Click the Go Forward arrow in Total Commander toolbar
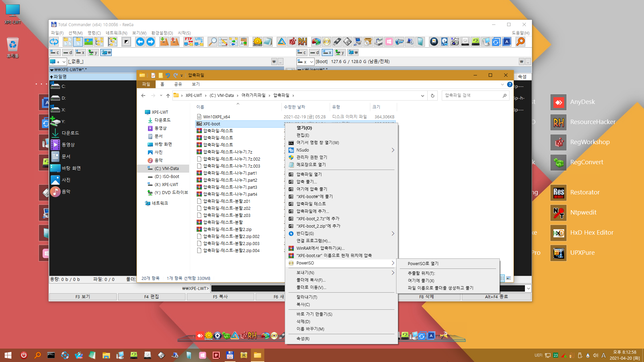 coord(151,42)
